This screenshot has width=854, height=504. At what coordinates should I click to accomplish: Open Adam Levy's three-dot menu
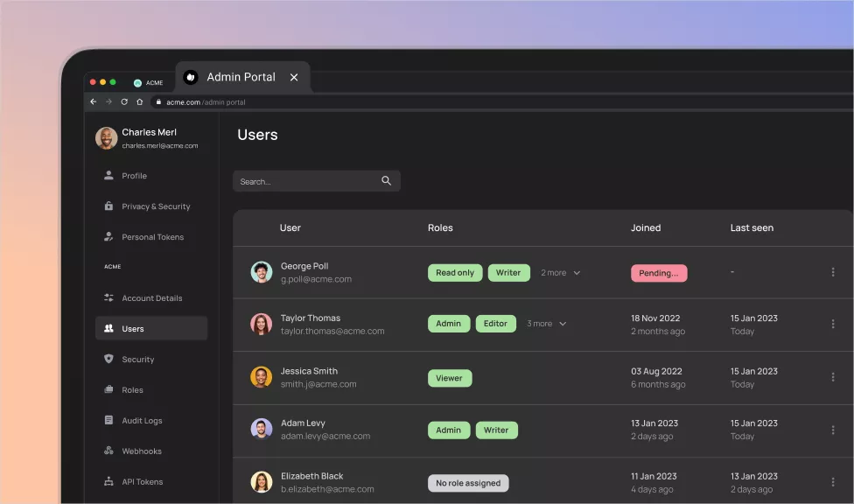(x=833, y=430)
